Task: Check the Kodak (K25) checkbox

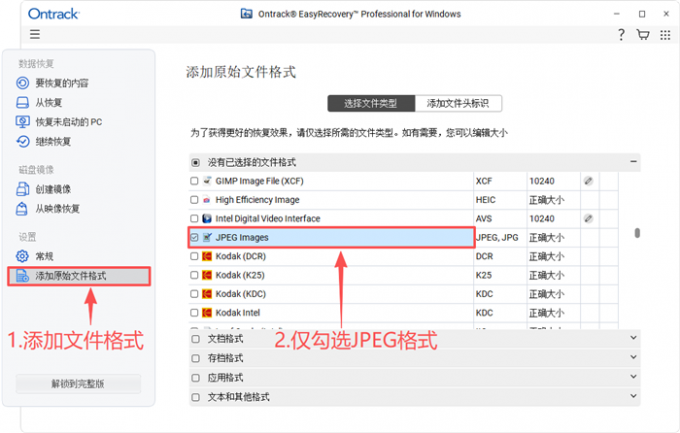Action: point(194,275)
